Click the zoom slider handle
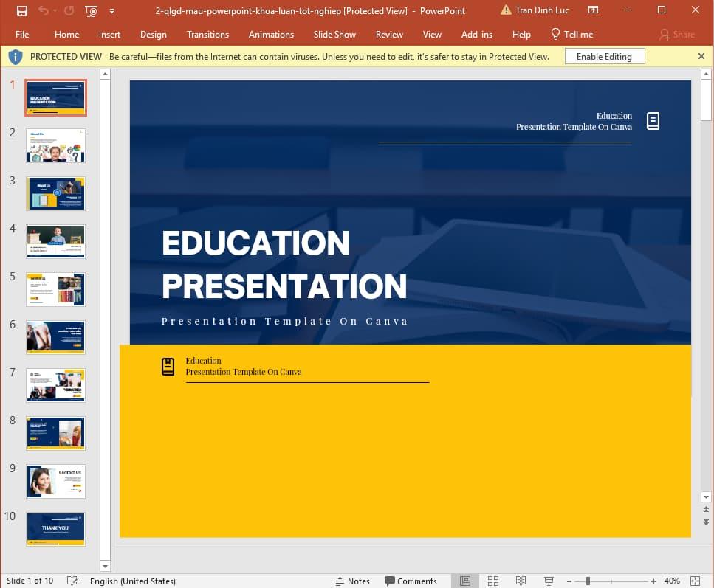This screenshot has width=714, height=588. coord(588,581)
